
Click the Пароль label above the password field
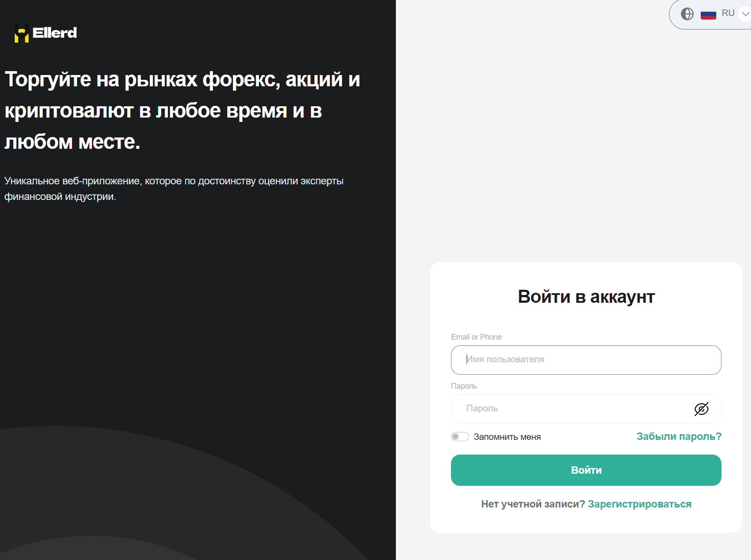click(x=464, y=386)
